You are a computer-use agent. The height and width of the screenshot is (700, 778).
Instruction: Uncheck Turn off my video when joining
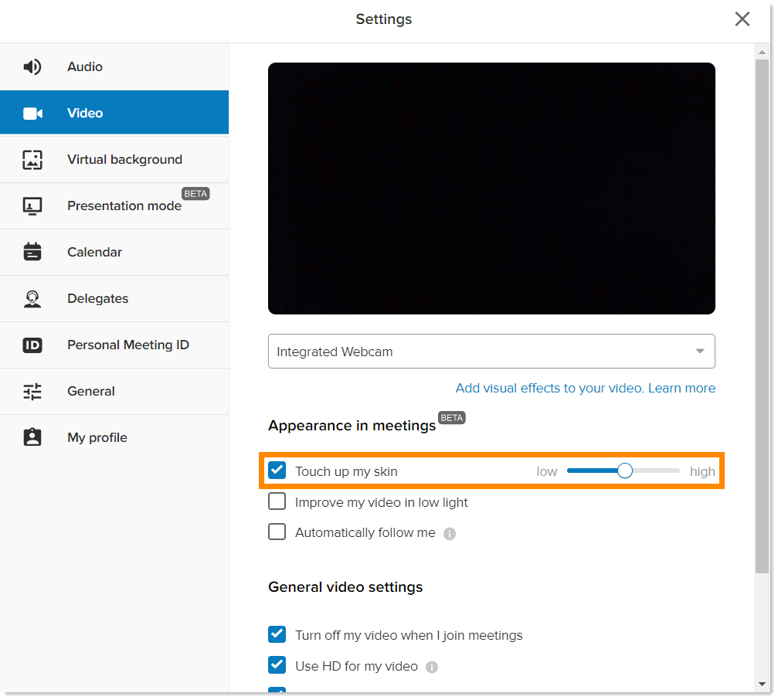277,634
